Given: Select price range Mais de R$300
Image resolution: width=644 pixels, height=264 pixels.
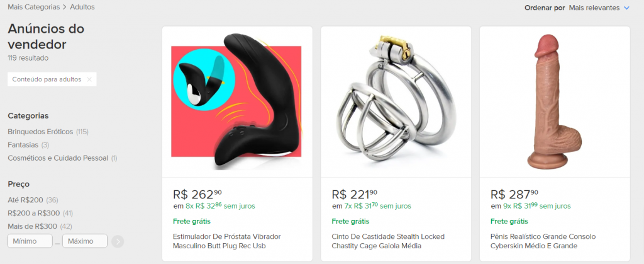Looking at the screenshot, I should point(33,226).
